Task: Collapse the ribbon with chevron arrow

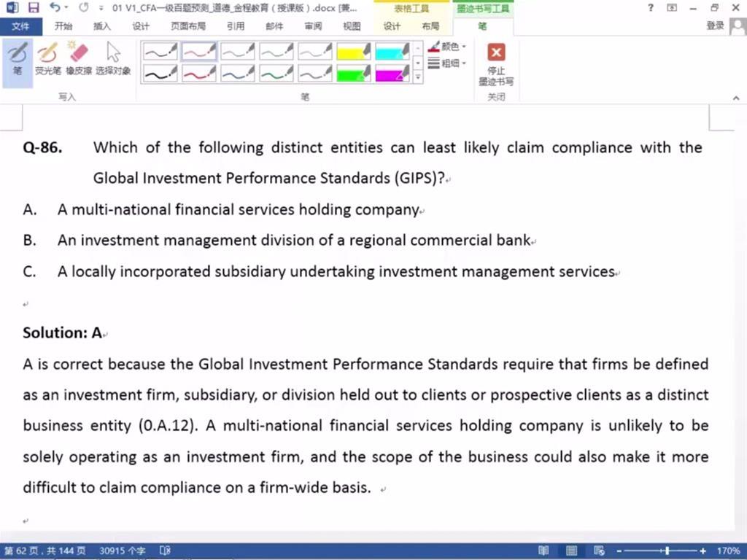Action: 736,98
